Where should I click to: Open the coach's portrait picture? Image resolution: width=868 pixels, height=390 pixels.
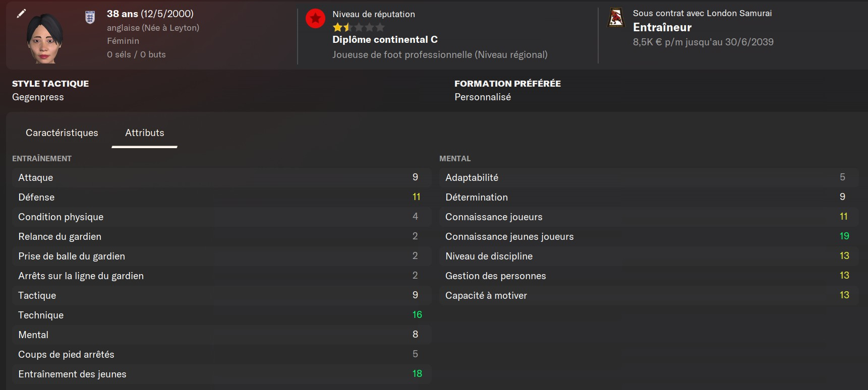44,39
